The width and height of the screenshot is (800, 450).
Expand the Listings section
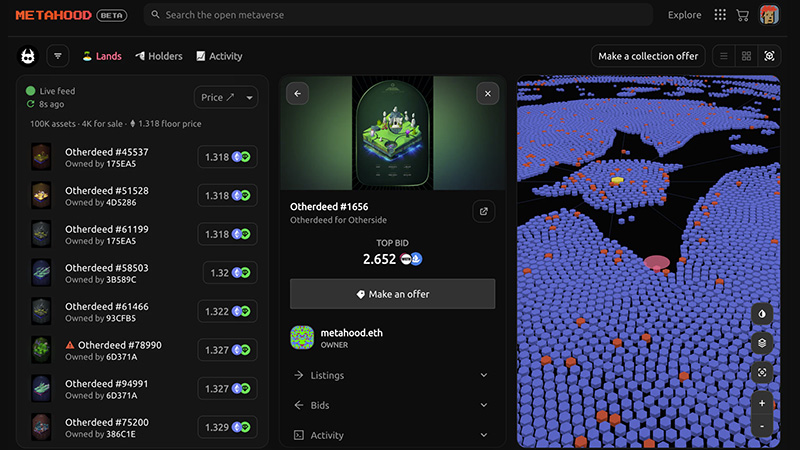pos(392,376)
